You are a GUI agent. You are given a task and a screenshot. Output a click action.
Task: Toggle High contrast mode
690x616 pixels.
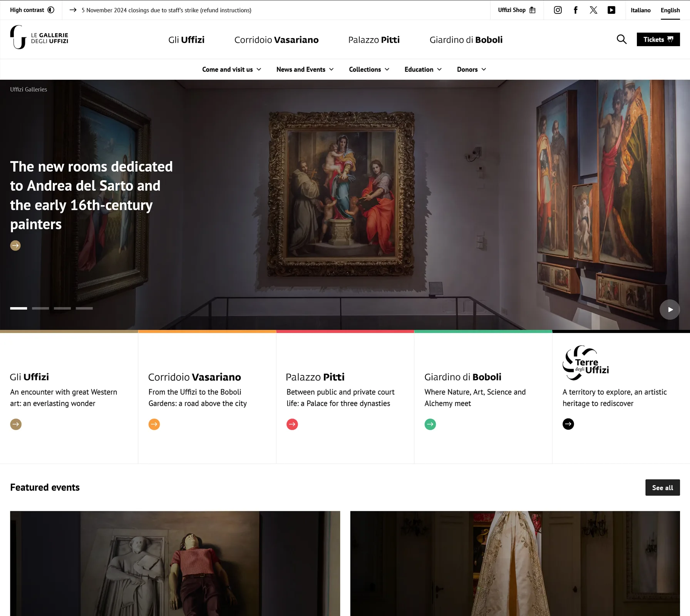[32, 10]
